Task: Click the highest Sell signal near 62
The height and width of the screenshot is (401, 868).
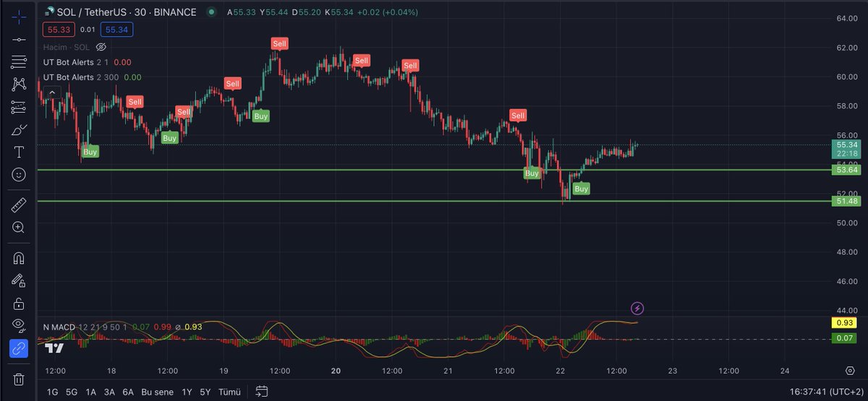Action: pyautogui.click(x=279, y=44)
